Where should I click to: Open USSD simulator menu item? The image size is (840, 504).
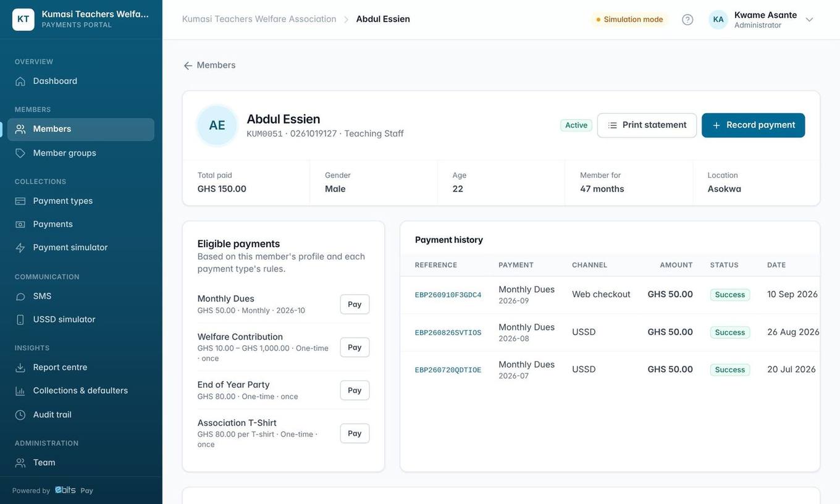click(x=81, y=319)
